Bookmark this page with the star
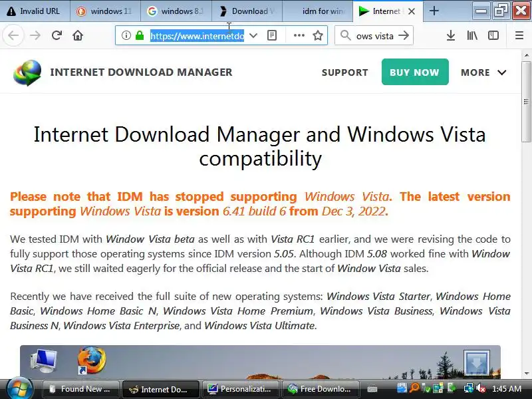Screen dimensions: 532x399 pyautogui.click(x=318, y=35)
